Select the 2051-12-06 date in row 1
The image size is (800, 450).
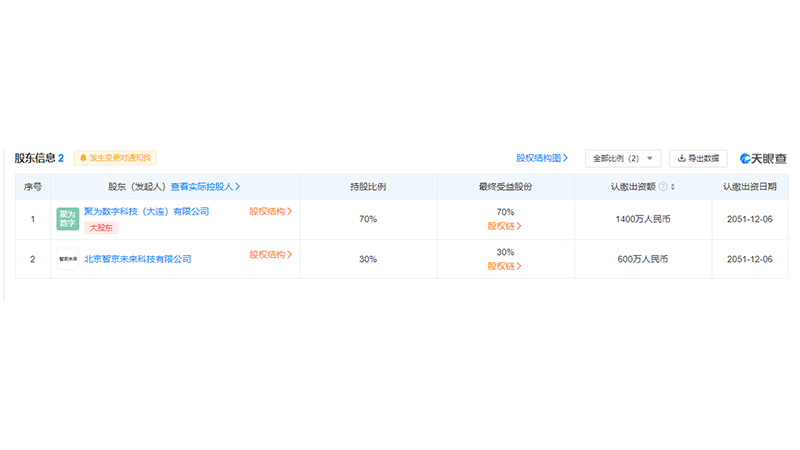749,219
